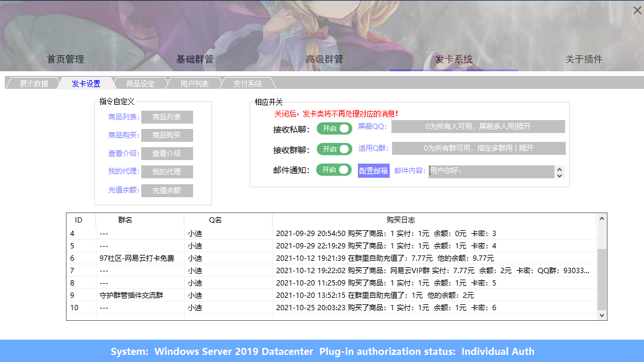Select the 发卡系统 main tab
Screen dimensions: 644x362
click(x=453, y=59)
